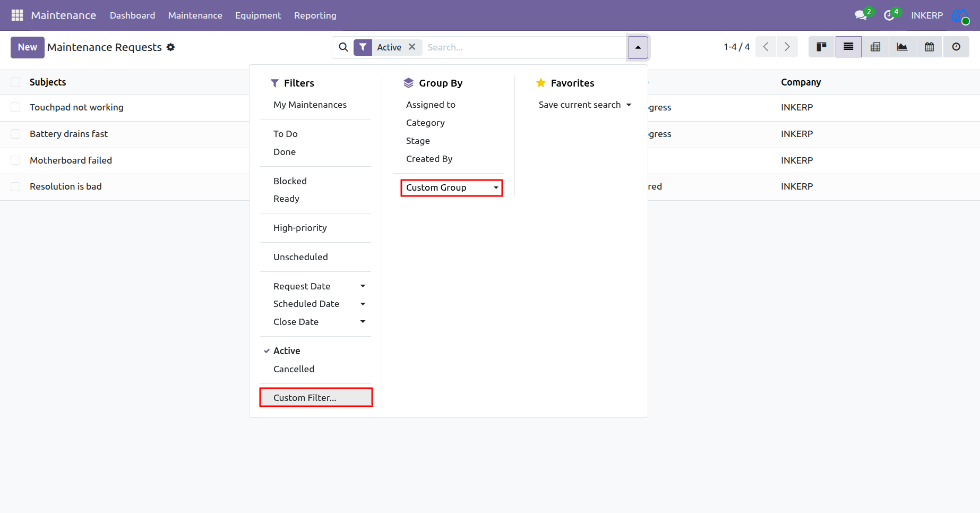Go to next page of records
The height and width of the screenshot is (513, 980).
point(787,47)
